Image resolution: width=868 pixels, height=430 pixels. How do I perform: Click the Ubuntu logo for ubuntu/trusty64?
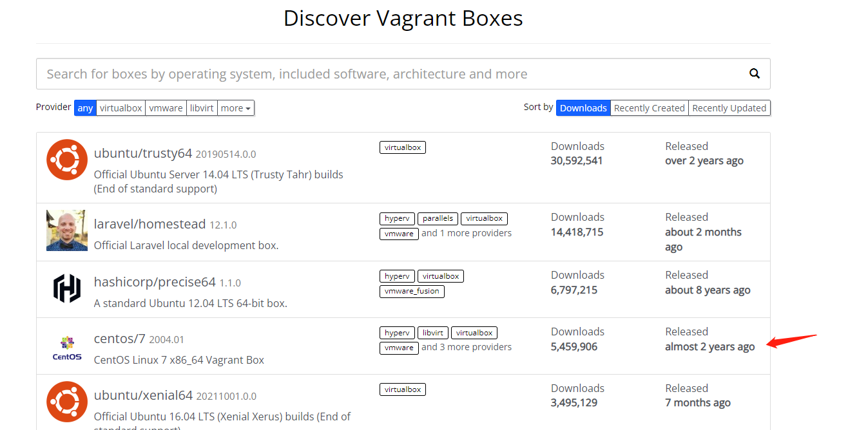(66, 160)
